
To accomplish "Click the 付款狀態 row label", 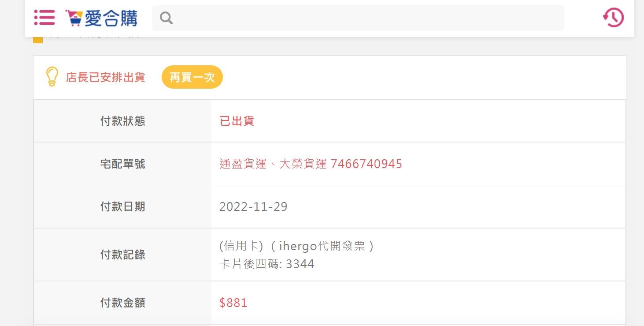I will pos(123,121).
